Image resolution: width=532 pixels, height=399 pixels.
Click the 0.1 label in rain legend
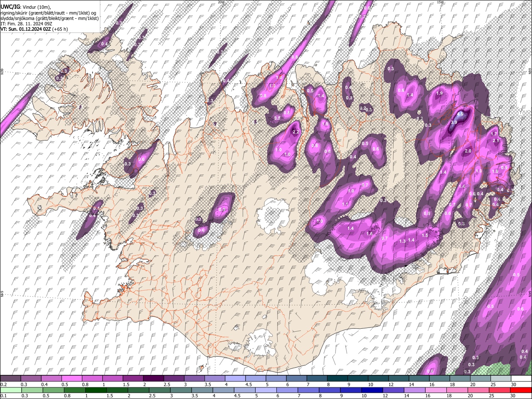pos(3,396)
